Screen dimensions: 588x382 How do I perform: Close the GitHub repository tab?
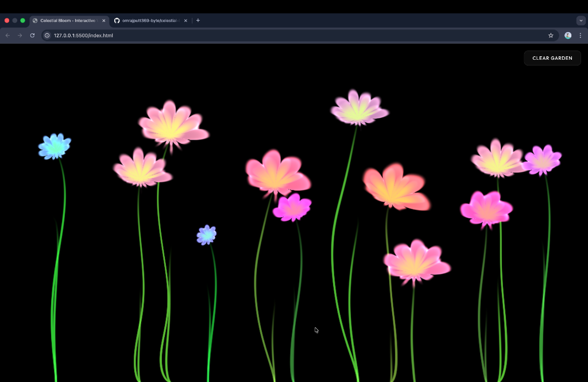click(185, 20)
